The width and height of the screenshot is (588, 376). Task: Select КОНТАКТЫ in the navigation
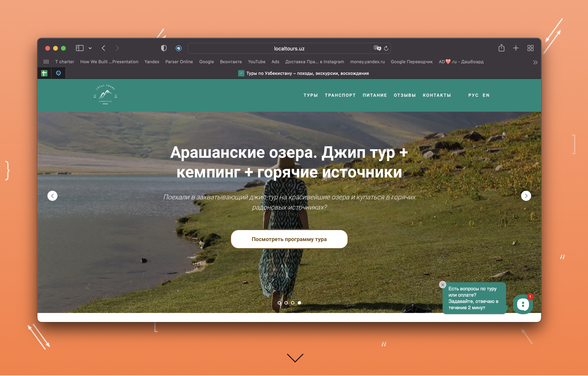(x=437, y=95)
